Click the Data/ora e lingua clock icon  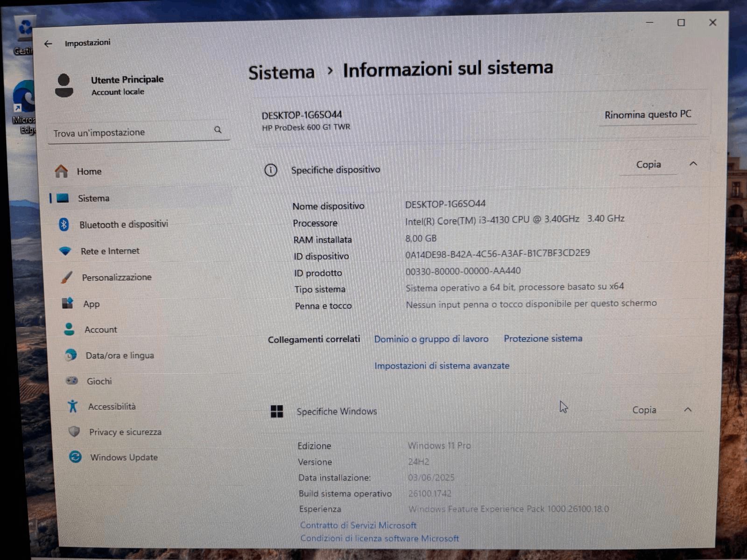point(70,355)
